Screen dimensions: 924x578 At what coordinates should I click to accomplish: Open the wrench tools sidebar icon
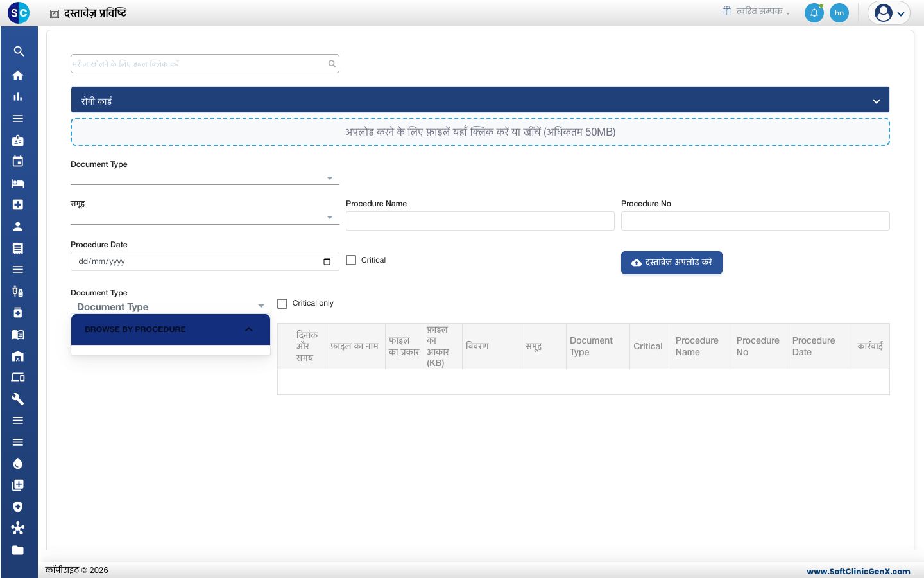[18, 399]
